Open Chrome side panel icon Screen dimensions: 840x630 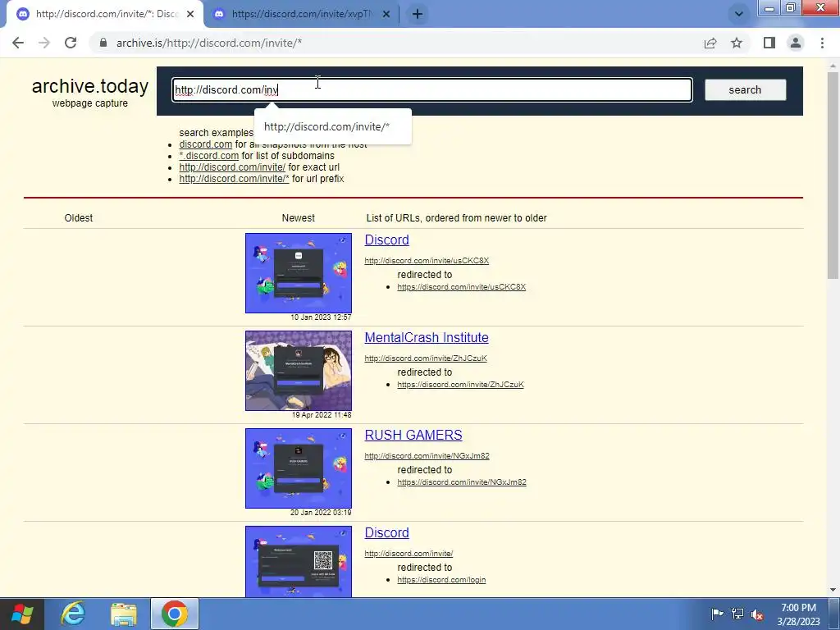pyautogui.click(x=769, y=43)
